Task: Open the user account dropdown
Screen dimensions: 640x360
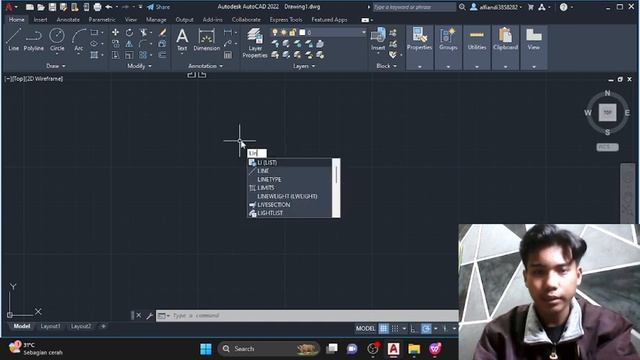Action: point(496,7)
